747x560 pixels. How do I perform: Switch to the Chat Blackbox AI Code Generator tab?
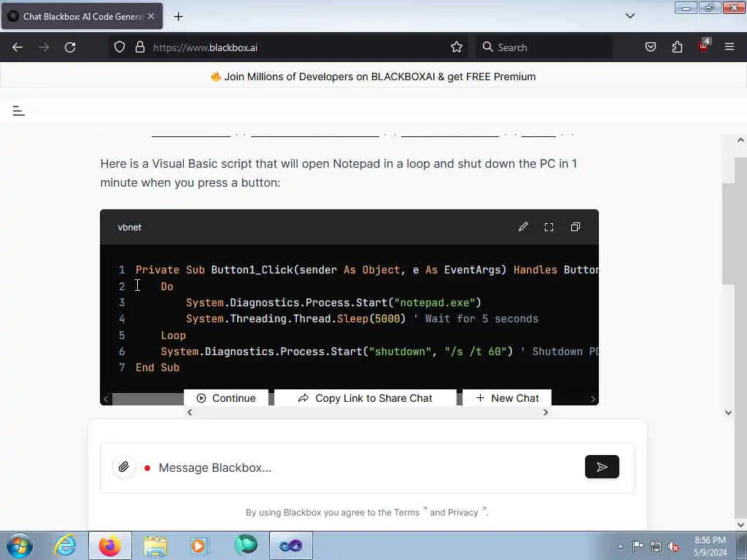point(82,16)
